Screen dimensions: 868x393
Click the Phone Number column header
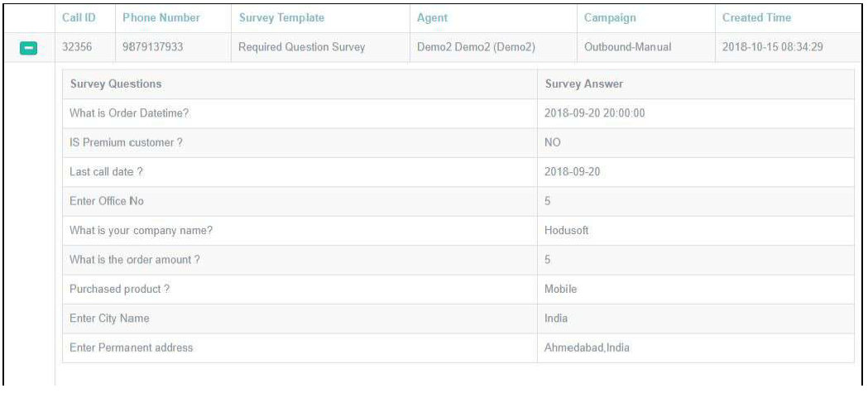pos(161,17)
